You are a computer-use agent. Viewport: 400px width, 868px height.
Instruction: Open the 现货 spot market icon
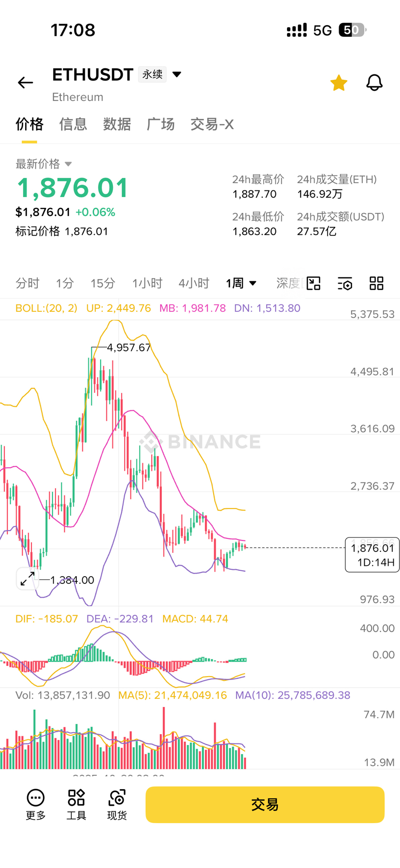coord(117,805)
